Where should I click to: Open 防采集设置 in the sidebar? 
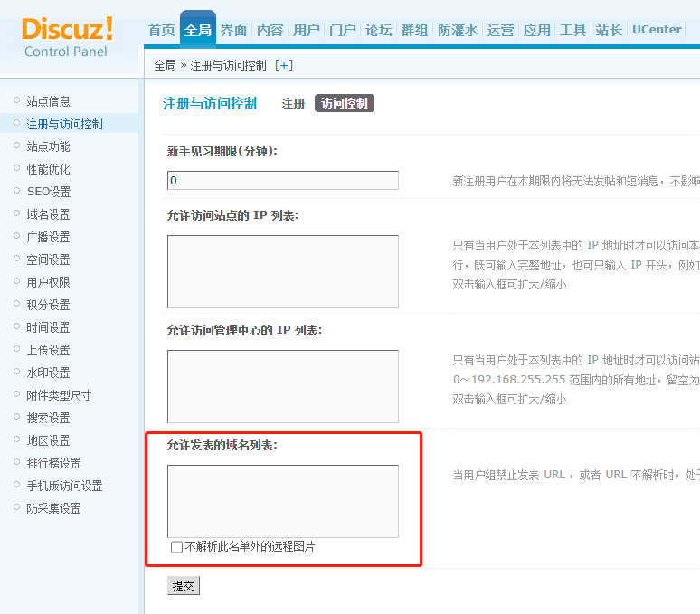53,509
